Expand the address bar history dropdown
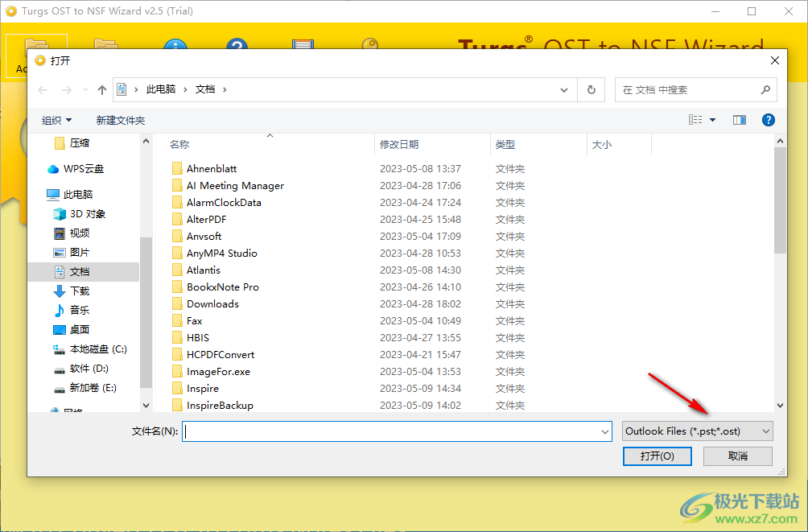Screen dimensions: 808x532 pyautogui.click(x=564, y=90)
